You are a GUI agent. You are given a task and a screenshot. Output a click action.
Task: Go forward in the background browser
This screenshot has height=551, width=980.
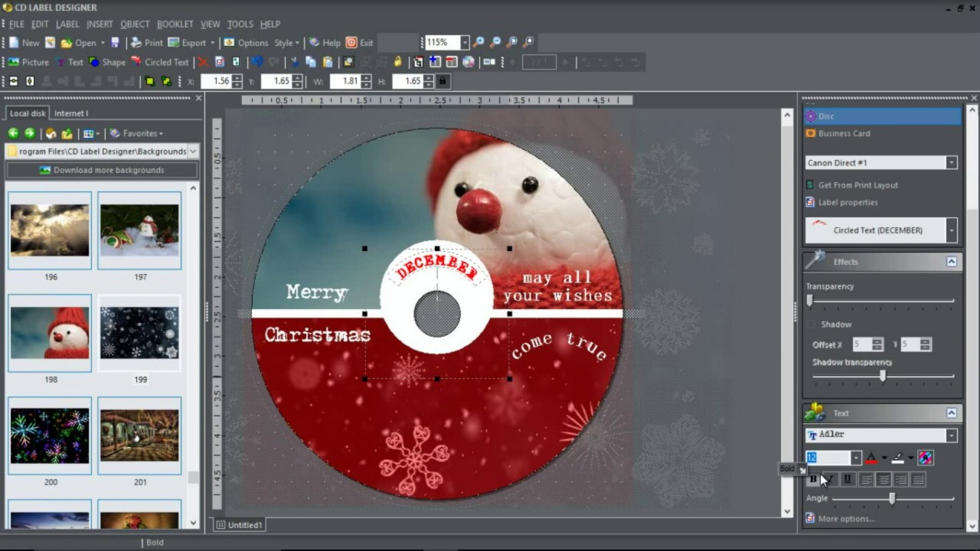[29, 133]
